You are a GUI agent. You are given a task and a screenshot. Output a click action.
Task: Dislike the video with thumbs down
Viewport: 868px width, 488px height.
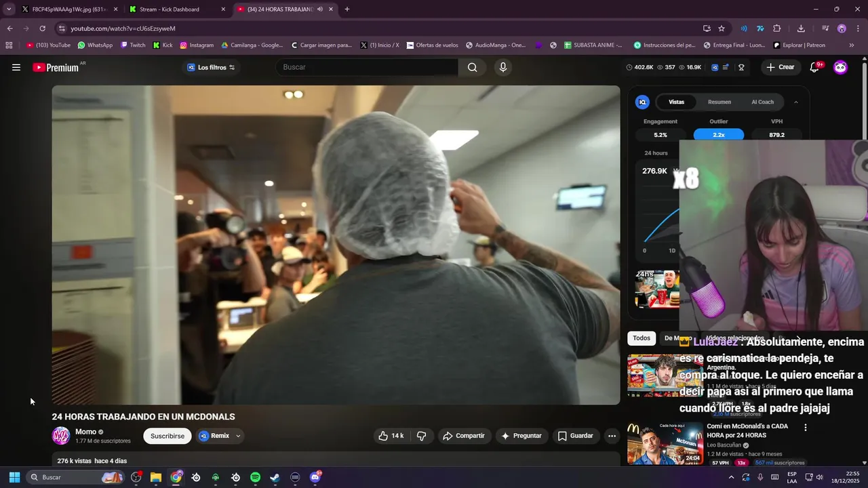[x=421, y=436]
